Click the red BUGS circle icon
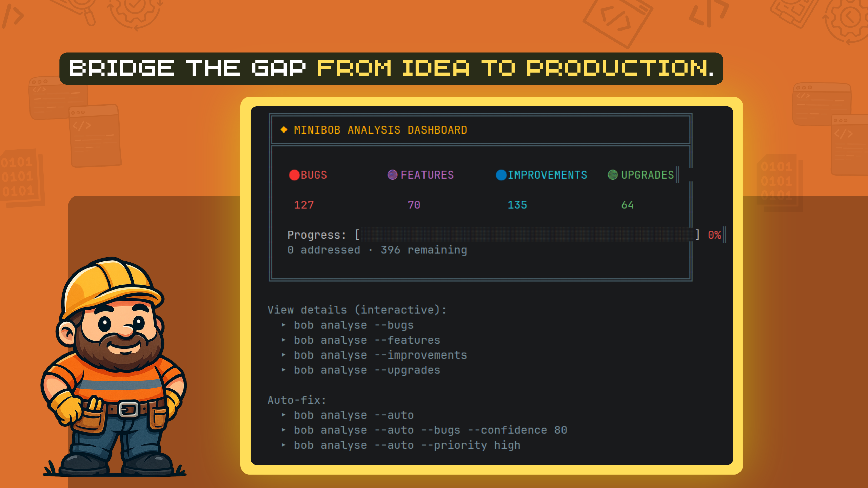868x488 pixels. pos(294,175)
